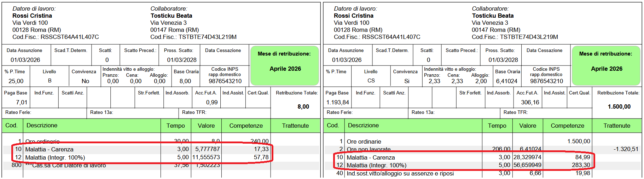Click the right payslip's Aprile 2026 green box
This screenshot has height=179, width=644.
606,69
